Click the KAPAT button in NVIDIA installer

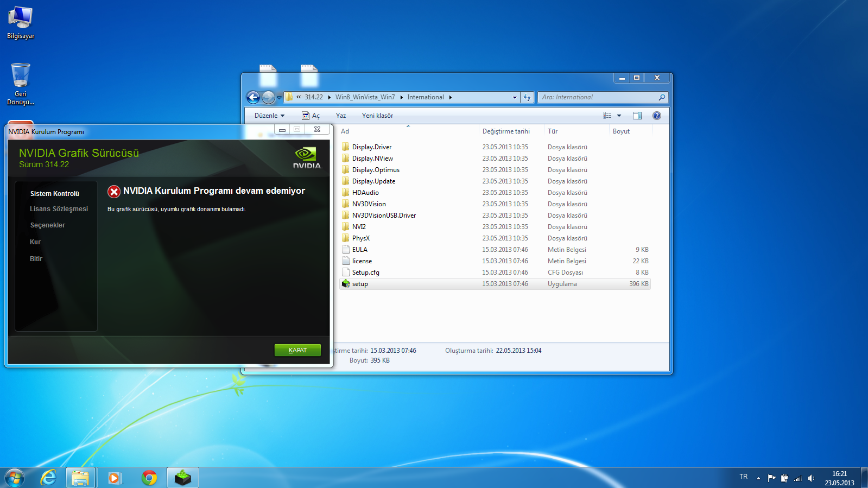tap(297, 350)
